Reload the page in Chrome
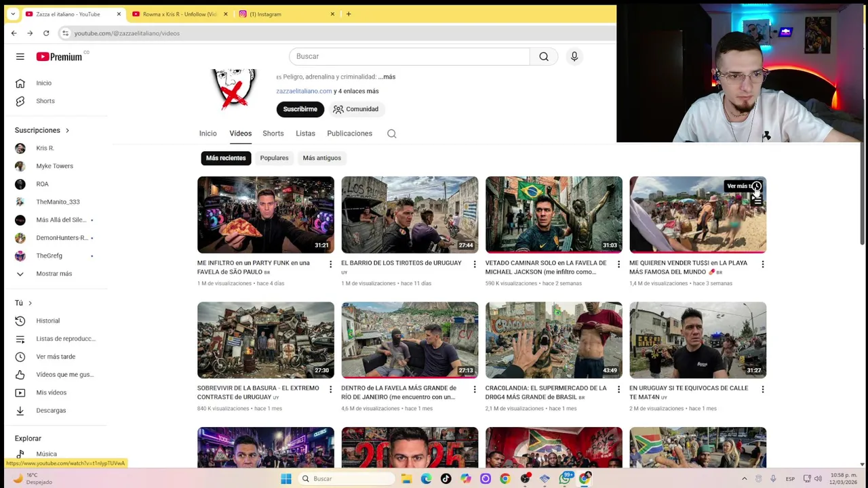 (x=46, y=33)
